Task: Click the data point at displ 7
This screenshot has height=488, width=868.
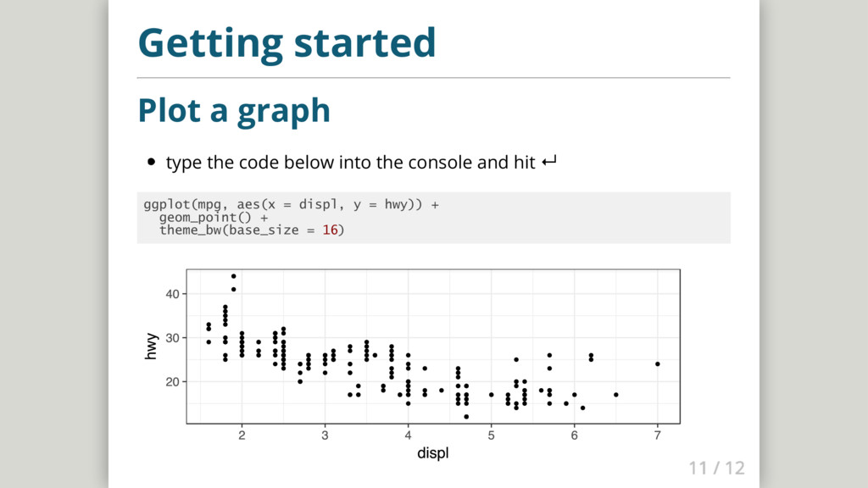Action: [x=657, y=364]
